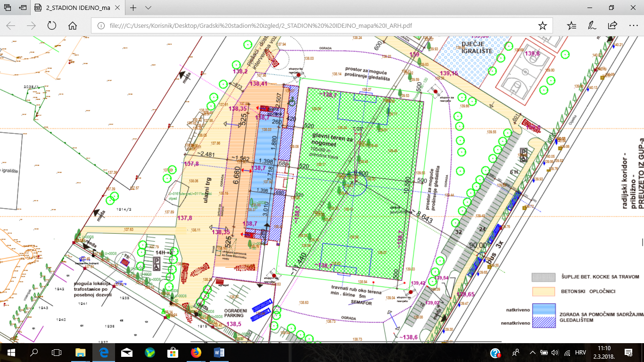Click the vertical scrollbar on the right edge
The width and height of the screenshot is (644, 362).
[641, 189]
